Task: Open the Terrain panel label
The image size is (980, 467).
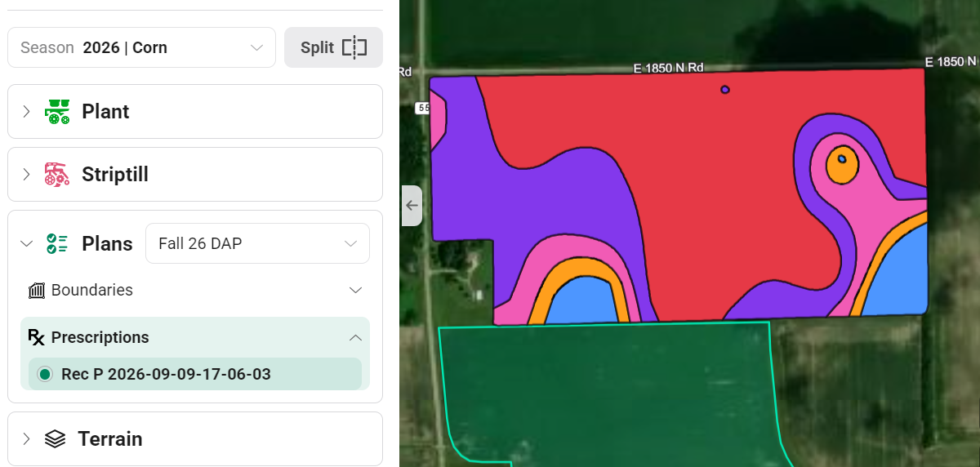Action: point(110,438)
